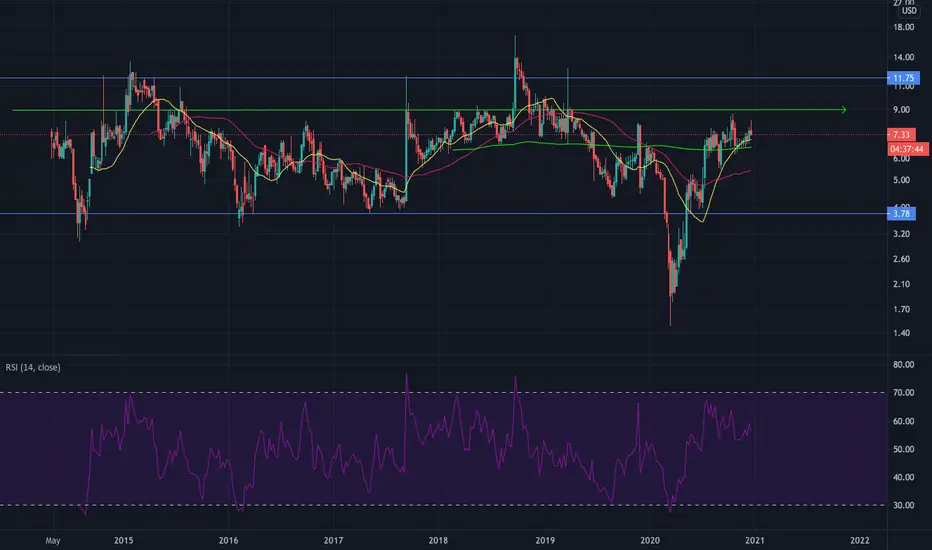Click the 2016 label on time axis

point(228,540)
